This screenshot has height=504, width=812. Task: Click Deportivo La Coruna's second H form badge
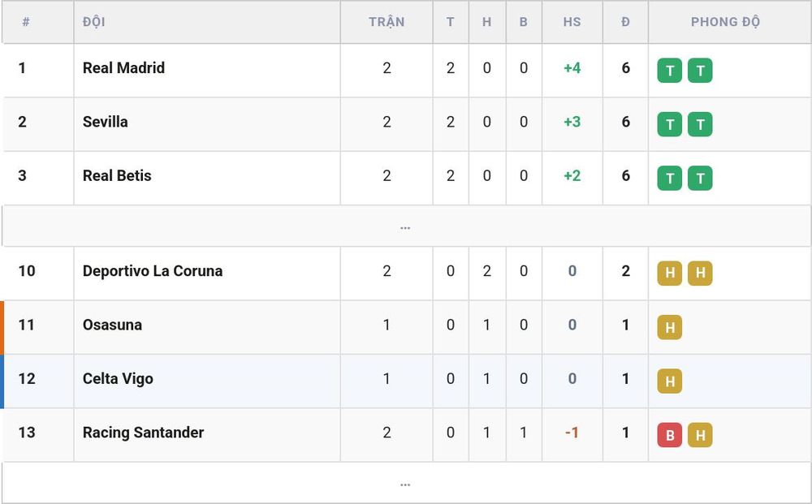700,274
